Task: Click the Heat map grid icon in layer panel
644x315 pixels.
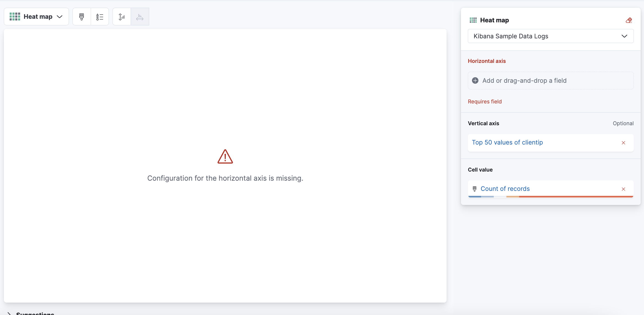Action: 473,20
